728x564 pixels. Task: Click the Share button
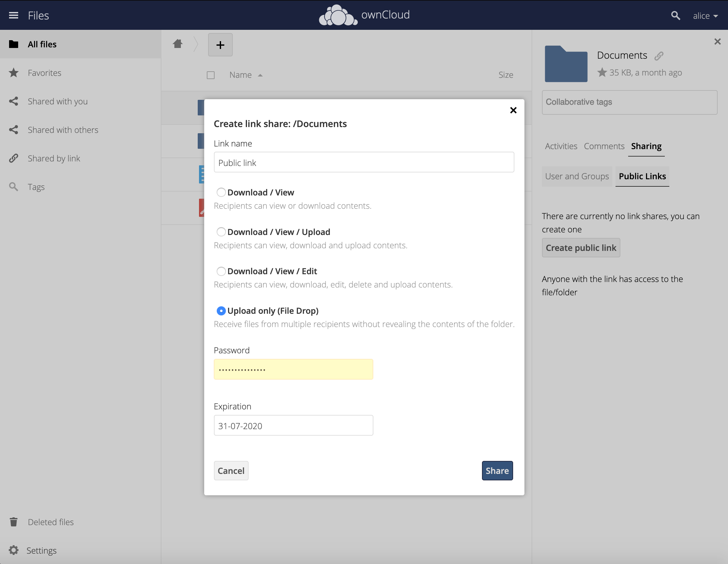(x=497, y=471)
